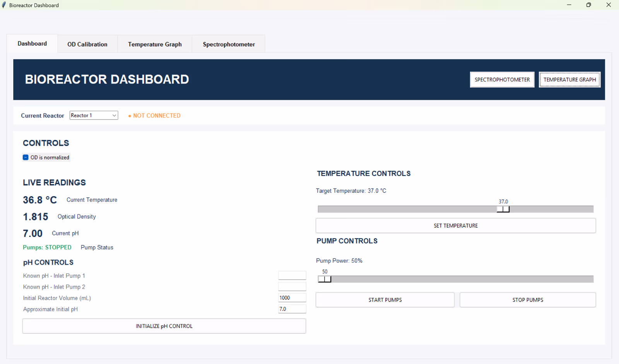Minimize the Bioreactor Dashboard window

569,5
